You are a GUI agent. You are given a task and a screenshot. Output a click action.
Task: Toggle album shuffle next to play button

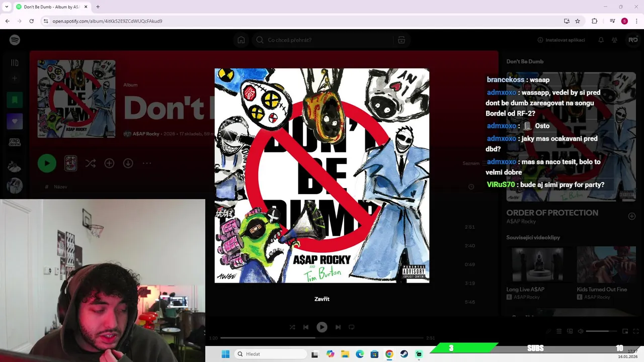point(90,163)
